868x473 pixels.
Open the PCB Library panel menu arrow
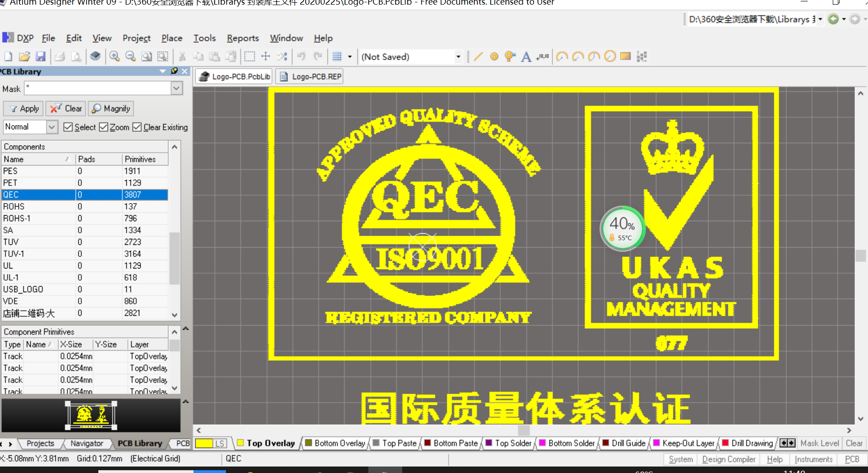[163, 71]
